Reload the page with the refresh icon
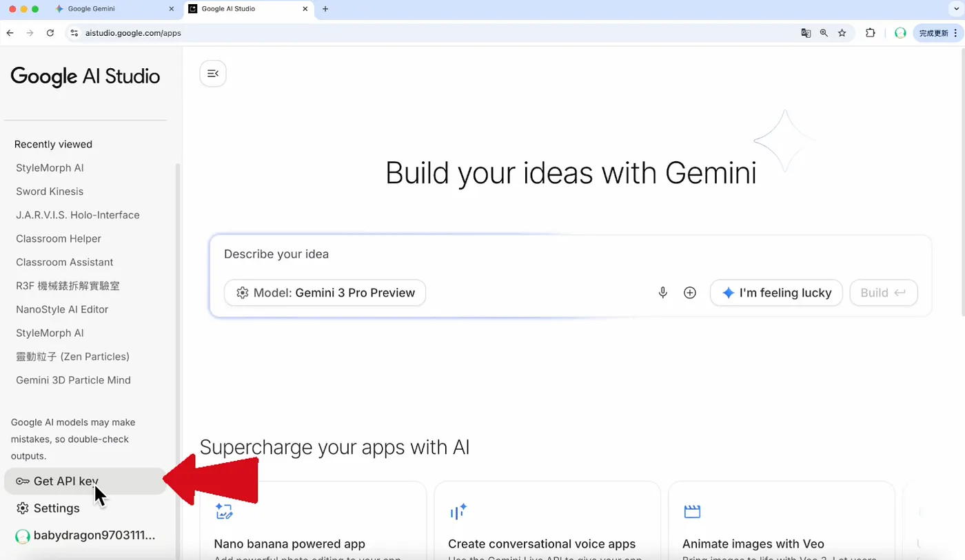The height and width of the screenshot is (560, 965). point(50,32)
